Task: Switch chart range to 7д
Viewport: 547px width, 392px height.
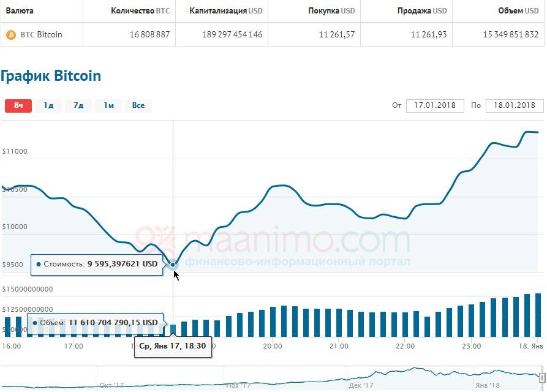Action: [x=78, y=105]
